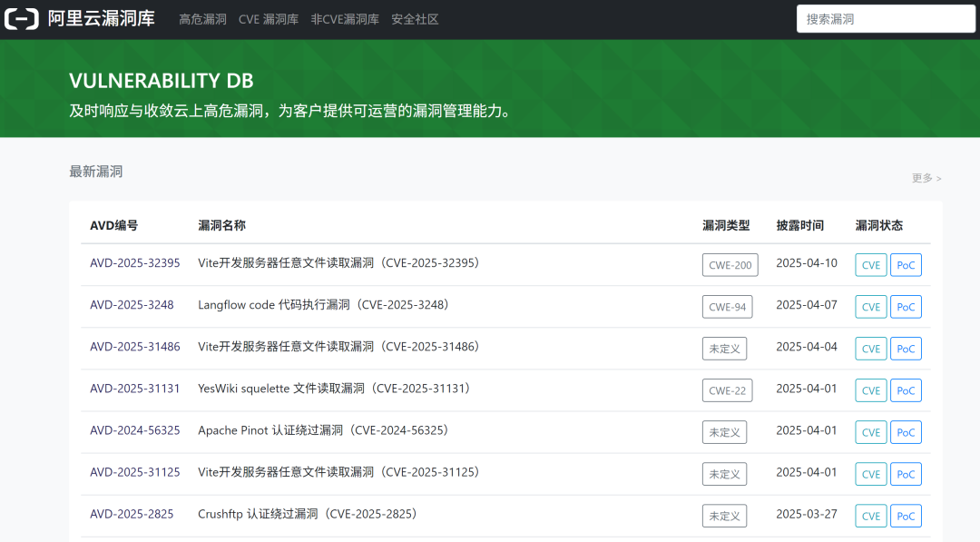Click PoC button in AVD-2025-31131 row
The width and height of the screenshot is (980, 542).
coord(906,390)
